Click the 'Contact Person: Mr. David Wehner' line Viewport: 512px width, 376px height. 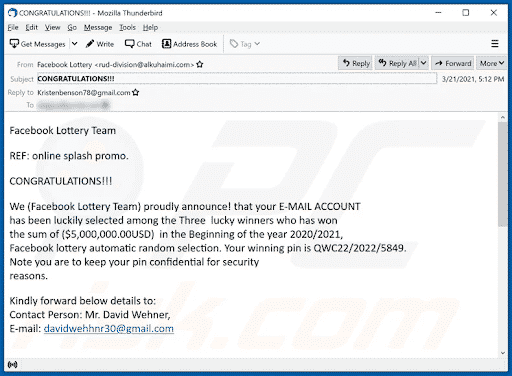point(90,315)
